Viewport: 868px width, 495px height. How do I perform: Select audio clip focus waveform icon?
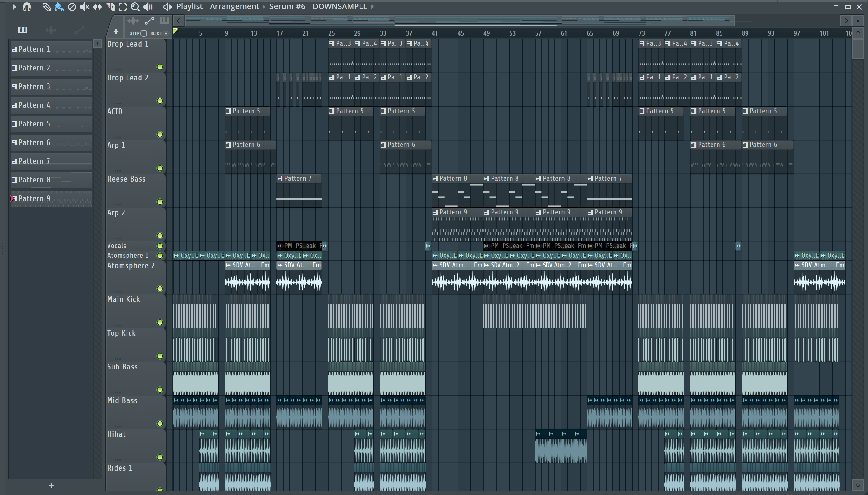point(133,21)
